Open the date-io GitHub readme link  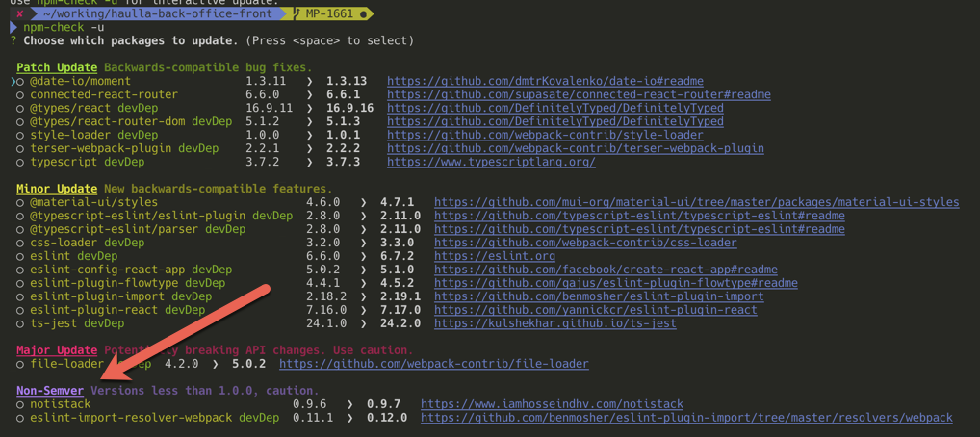coord(545,81)
